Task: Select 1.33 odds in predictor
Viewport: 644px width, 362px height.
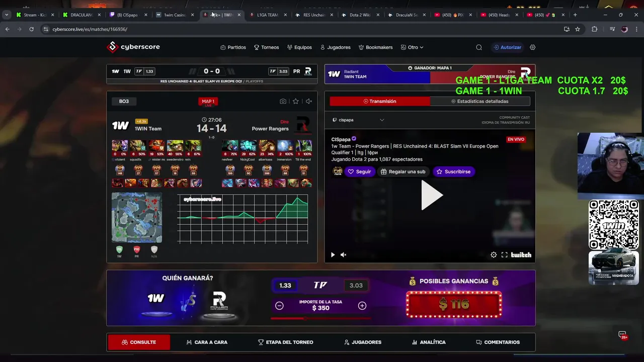Action: pyautogui.click(x=285, y=286)
